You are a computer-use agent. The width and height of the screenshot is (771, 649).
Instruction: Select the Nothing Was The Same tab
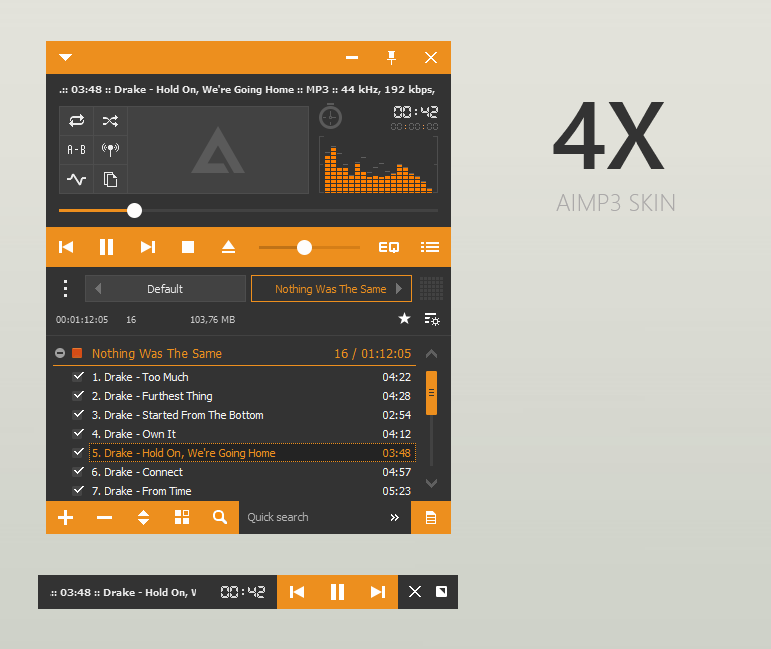[x=331, y=289]
